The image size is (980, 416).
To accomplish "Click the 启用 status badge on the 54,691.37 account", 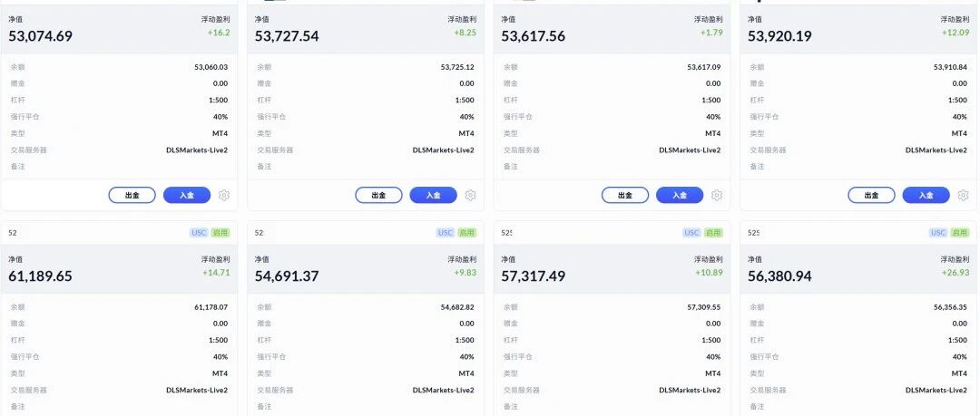I will 467,232.
